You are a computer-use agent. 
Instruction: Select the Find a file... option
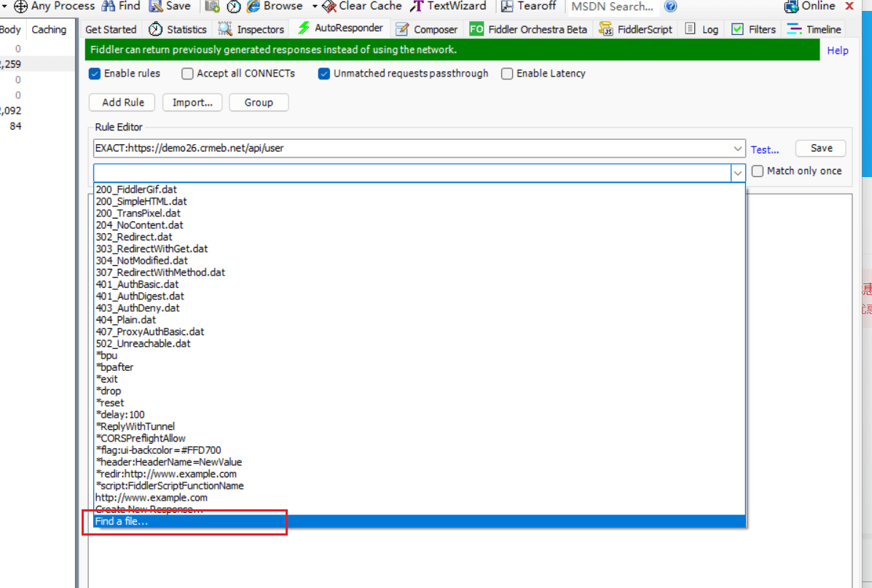click(420, 522)
